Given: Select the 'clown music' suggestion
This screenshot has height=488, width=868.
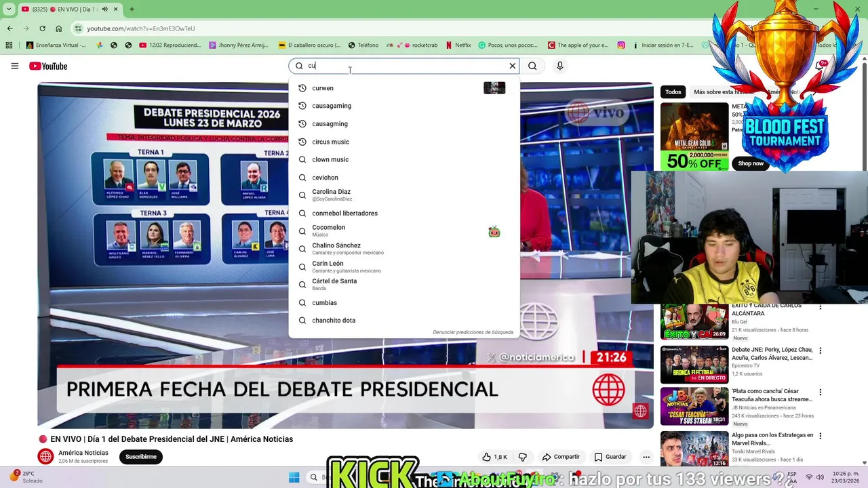Looking at the screenshot, I should tap(404, 159).
